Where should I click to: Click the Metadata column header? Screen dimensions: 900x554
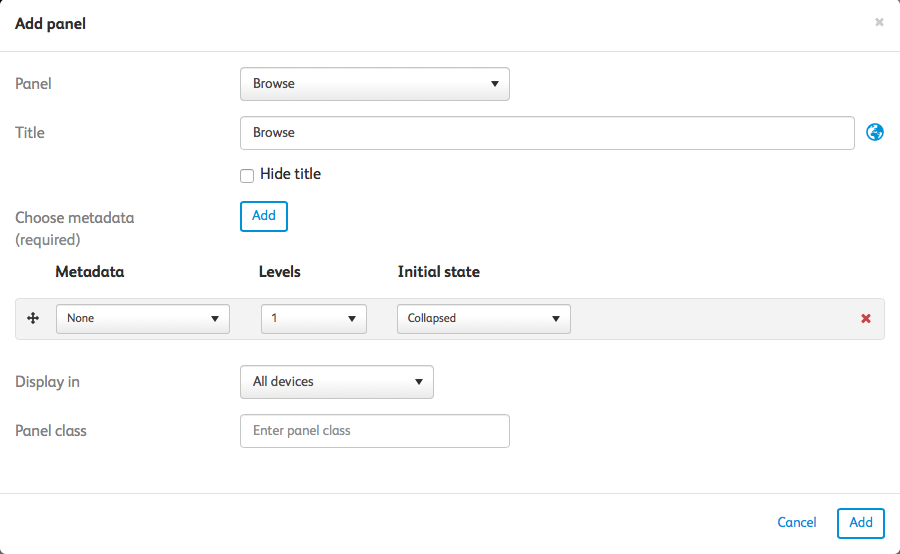point(90,272)
